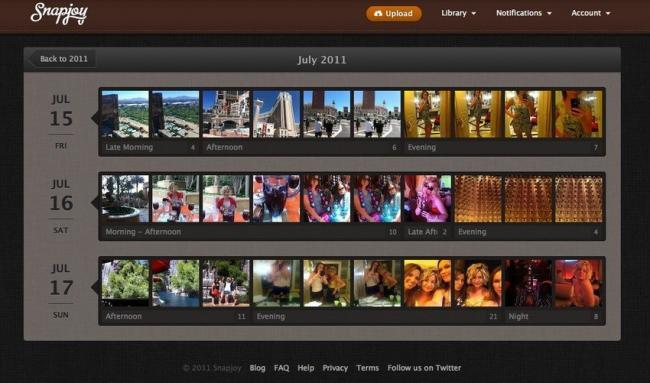Select the Jul 15 Afternoon group label

[x=224, y=147]
